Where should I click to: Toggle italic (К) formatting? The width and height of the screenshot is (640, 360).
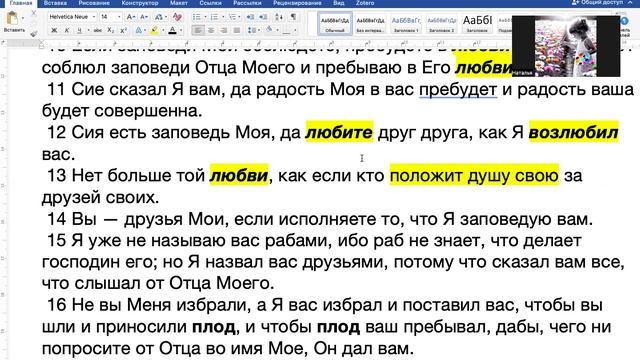67,31
